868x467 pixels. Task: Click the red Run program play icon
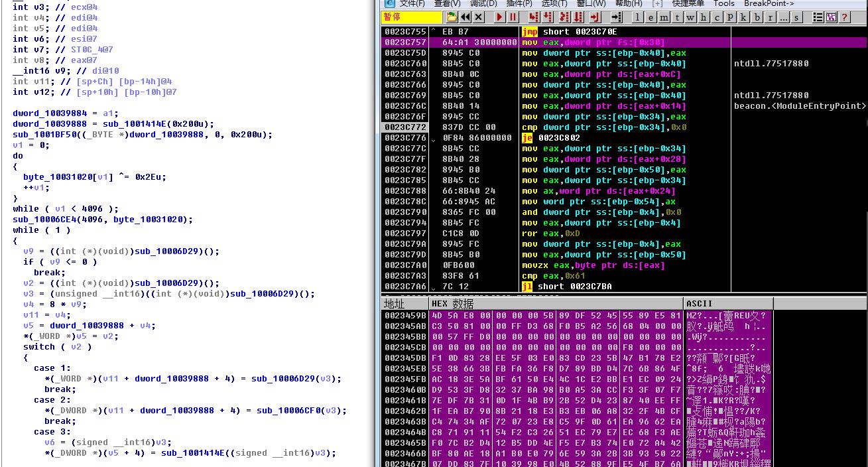[499, 17]
